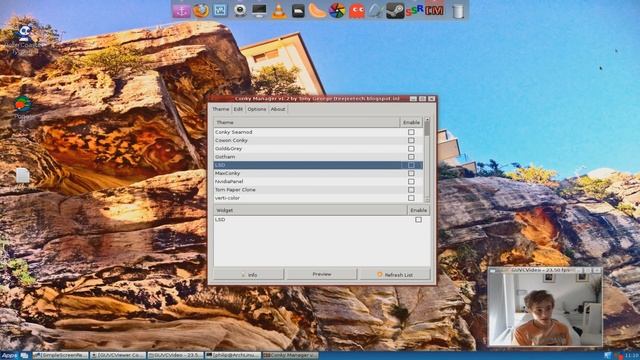Launch Firefox from the top dock

point(201,11)
